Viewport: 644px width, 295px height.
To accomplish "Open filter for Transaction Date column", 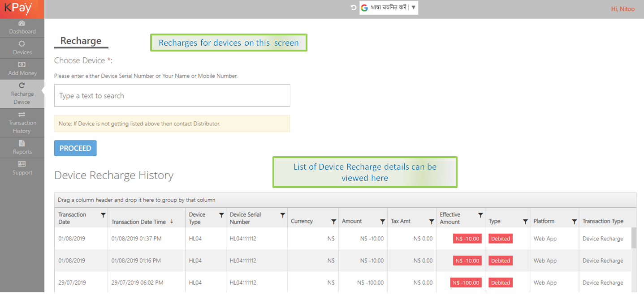I will click(x=103, y=215).
